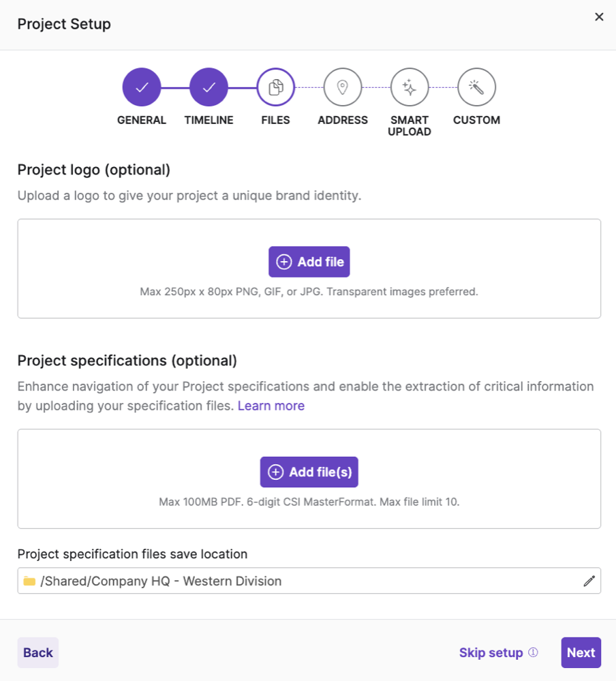The width and height of the screenshot is (616, 681).
Task: Upload a logo with the Add file button
Action: [309, 262]
